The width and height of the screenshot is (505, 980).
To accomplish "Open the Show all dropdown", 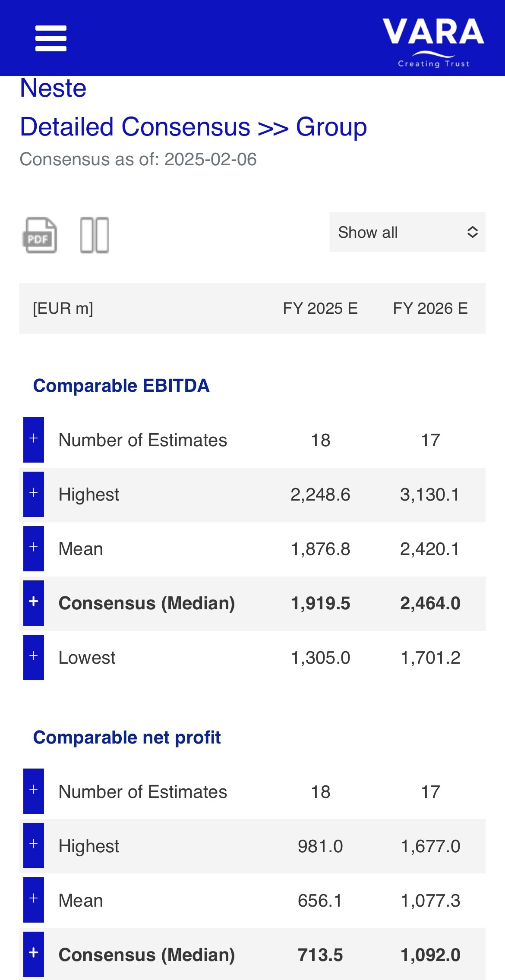I will pos(407,232).
